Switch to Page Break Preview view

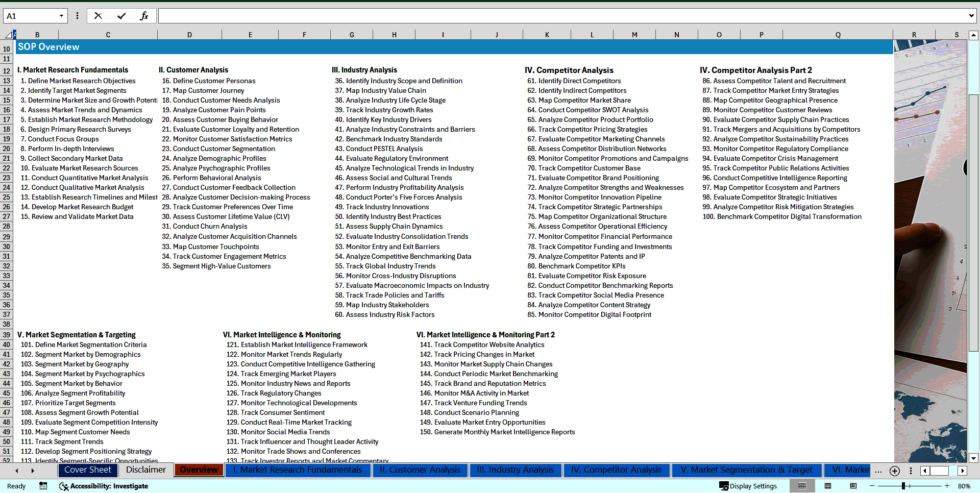coord(853,486)
